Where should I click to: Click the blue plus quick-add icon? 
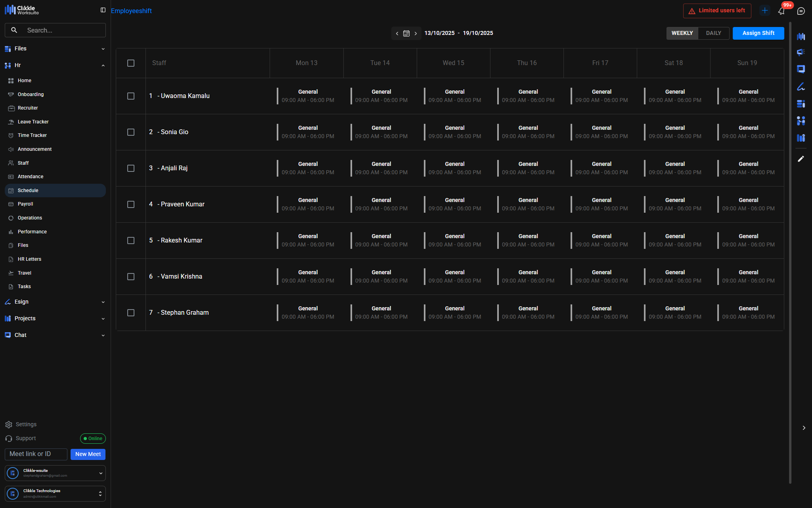765,11
